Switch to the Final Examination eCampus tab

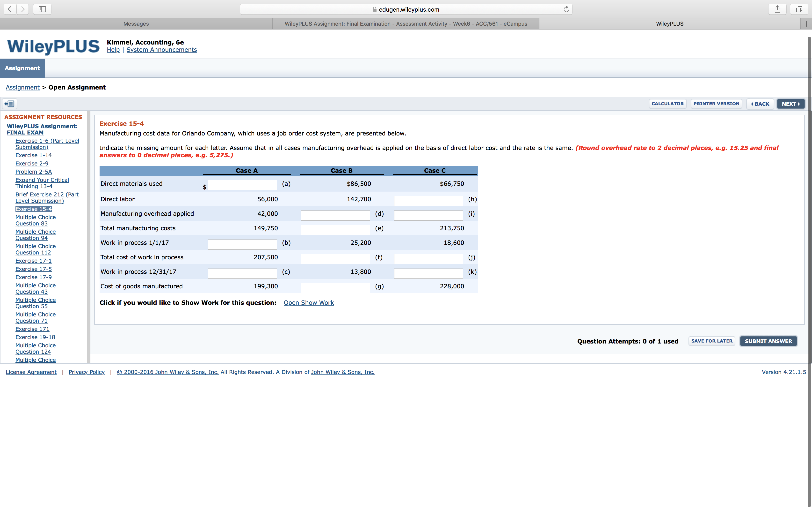(x=406, y=23)
